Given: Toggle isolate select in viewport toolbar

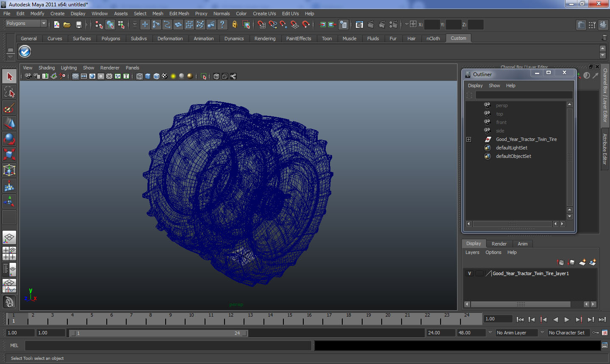Looking at the screenshot, I should click(203, 76).
